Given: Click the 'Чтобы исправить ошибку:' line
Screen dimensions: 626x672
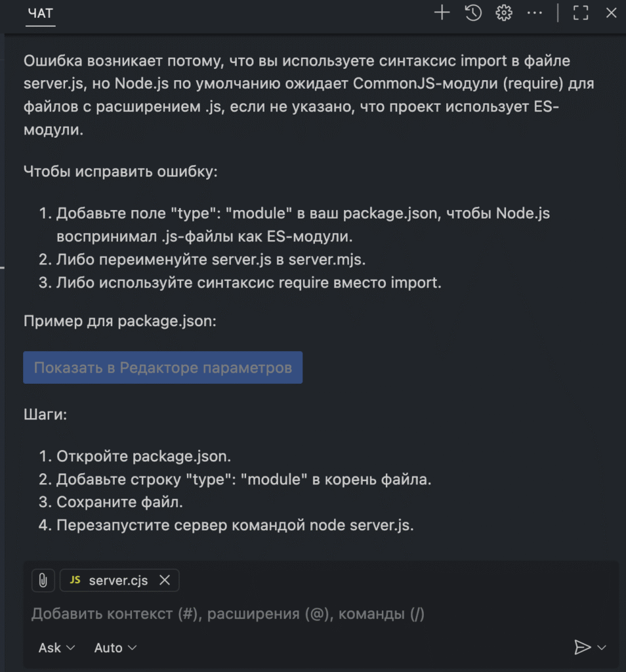Looking at the screenshot, I should pyautogui.click(x=120, y=172).
